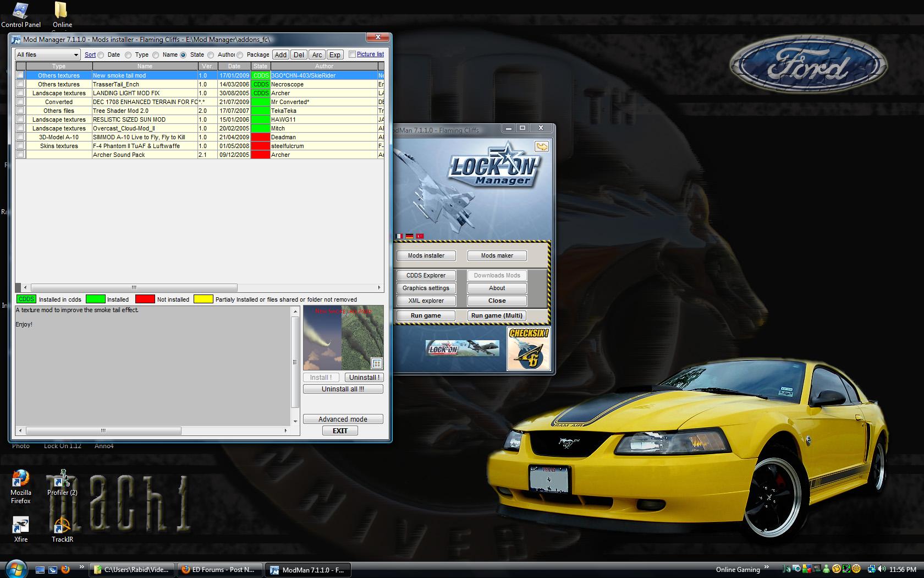Screen dimensions: 924x578
Task: Check the box for Archer Sound Pack
Action: pos(20,155)
